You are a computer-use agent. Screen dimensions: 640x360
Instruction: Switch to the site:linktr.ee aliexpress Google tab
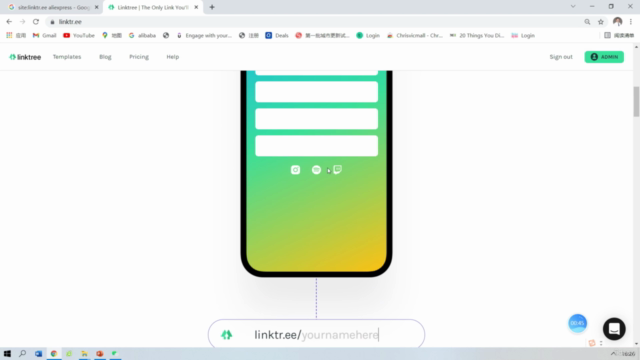(53, 7)
